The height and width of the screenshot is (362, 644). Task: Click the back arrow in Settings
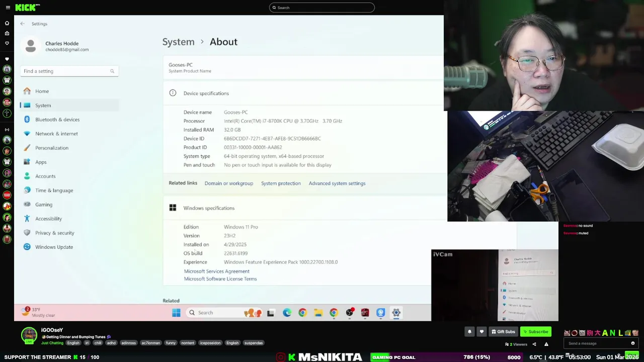pyautogui.click(x=22, y=24)
